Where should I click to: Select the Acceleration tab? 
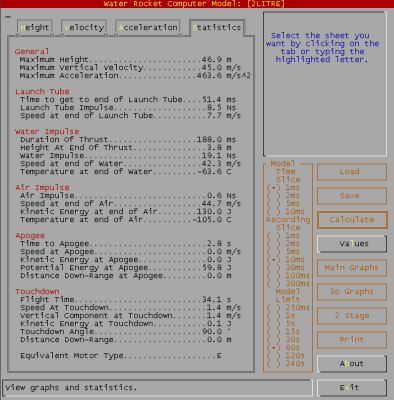148,27
